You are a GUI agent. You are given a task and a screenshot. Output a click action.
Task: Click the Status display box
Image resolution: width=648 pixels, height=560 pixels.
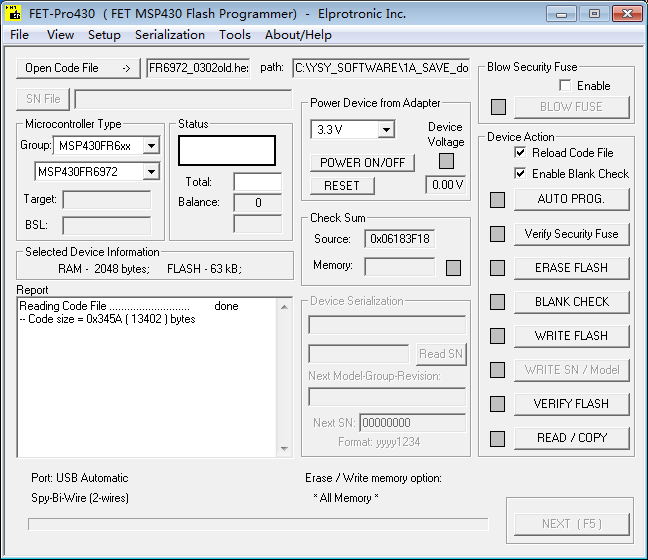tap(227, 150)
